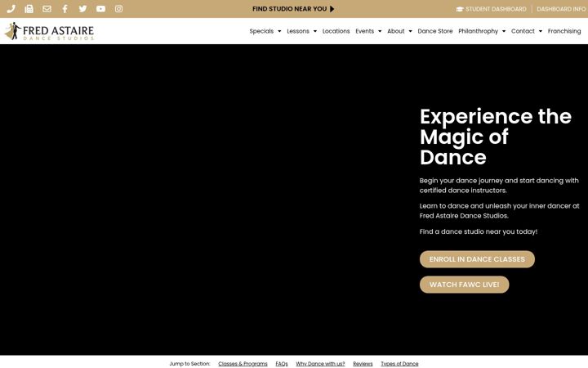Visit the Facebook page icon
Image resolution: width=588 pixels, height=368 pixels.
[65, 9]
